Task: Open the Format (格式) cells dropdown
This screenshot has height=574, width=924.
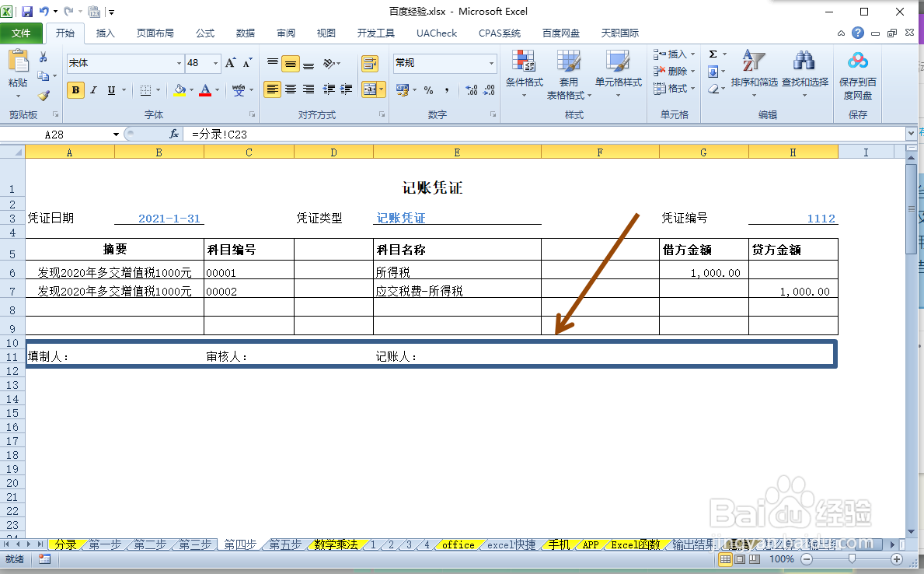Action: click(x=674, y=89)
